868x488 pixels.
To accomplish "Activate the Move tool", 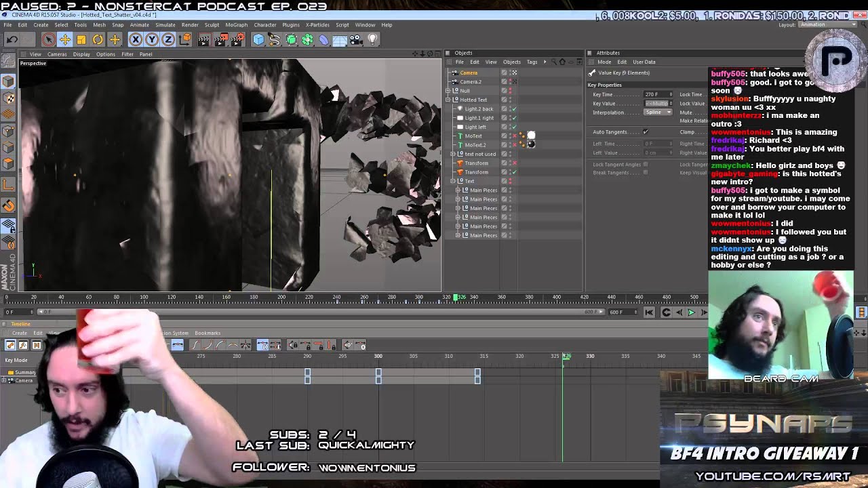I will [65, 40].
